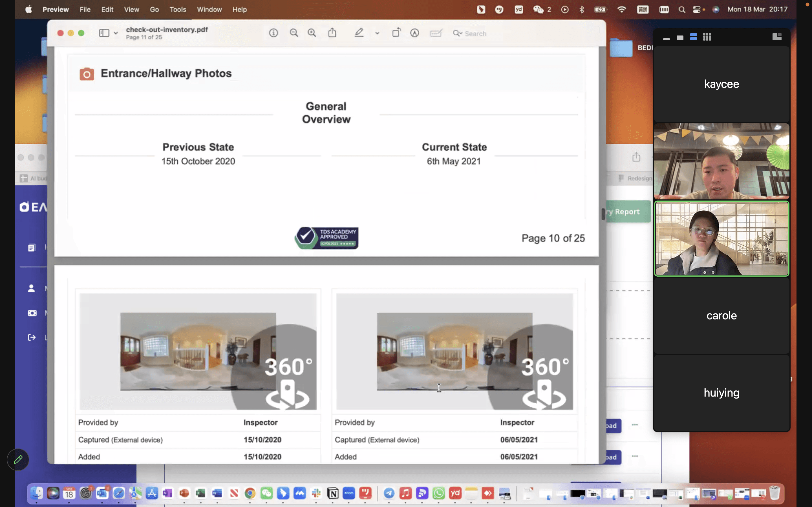This screenshot has height=507, width=812.
Task: Click the macOS Control Center icon
Action: (x=697, y=9)
